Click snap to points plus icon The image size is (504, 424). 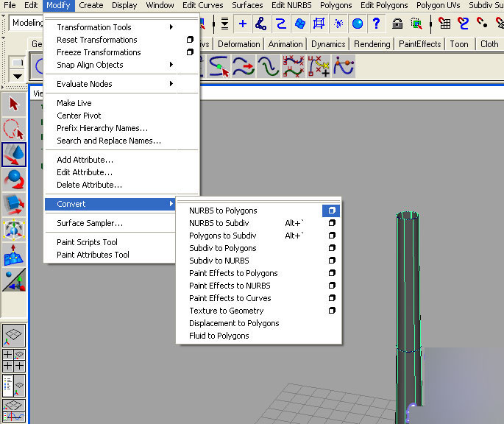(243, 24)
